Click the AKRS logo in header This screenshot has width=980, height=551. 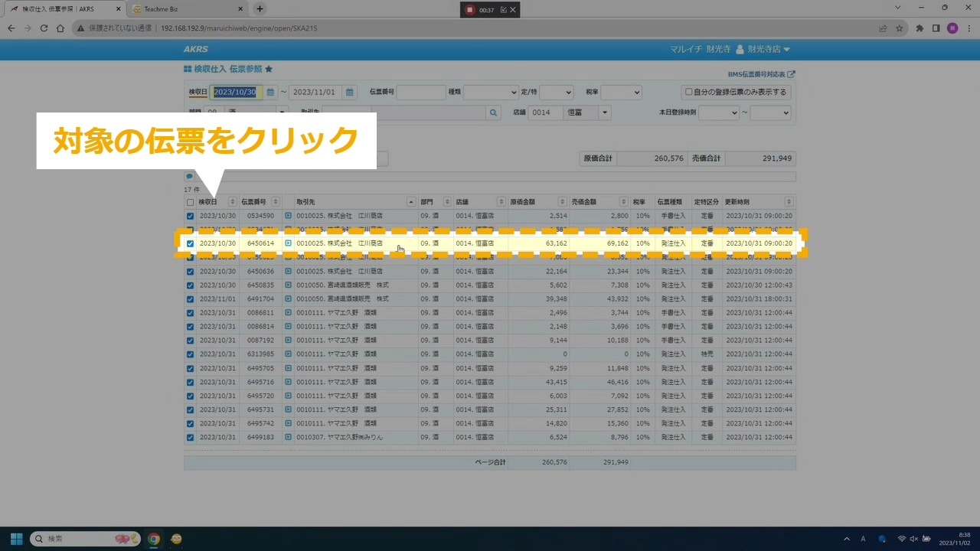pos(196,49)
